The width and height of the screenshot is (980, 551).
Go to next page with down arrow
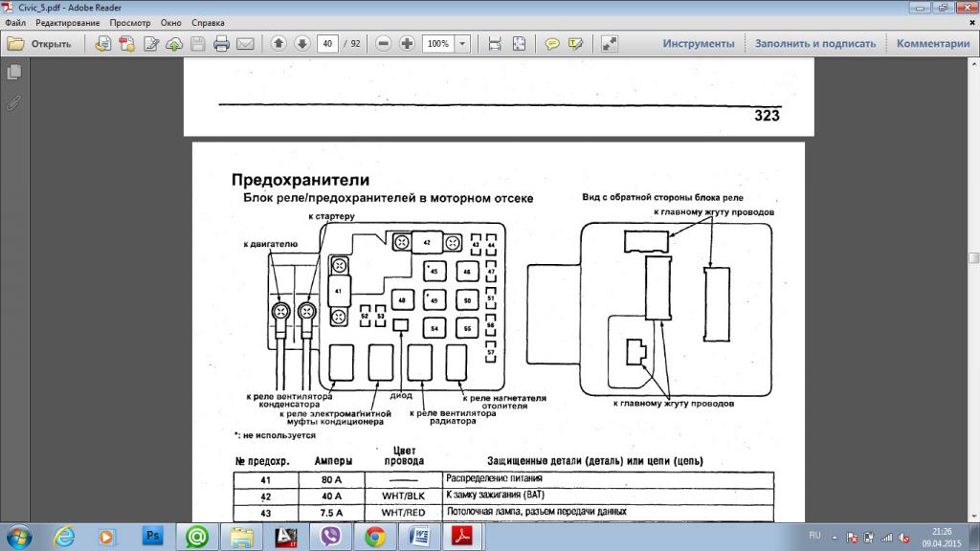click(x=301, y=44)
